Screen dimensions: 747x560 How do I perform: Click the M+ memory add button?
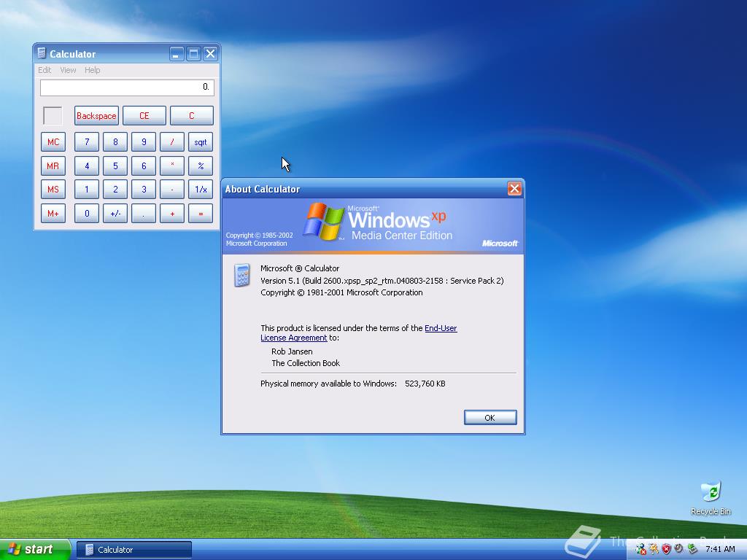(53, 214)
